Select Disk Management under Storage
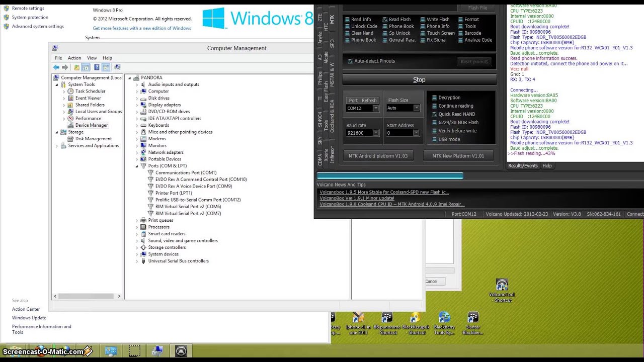This screenshot has height=362, width=644. [94, 139]
